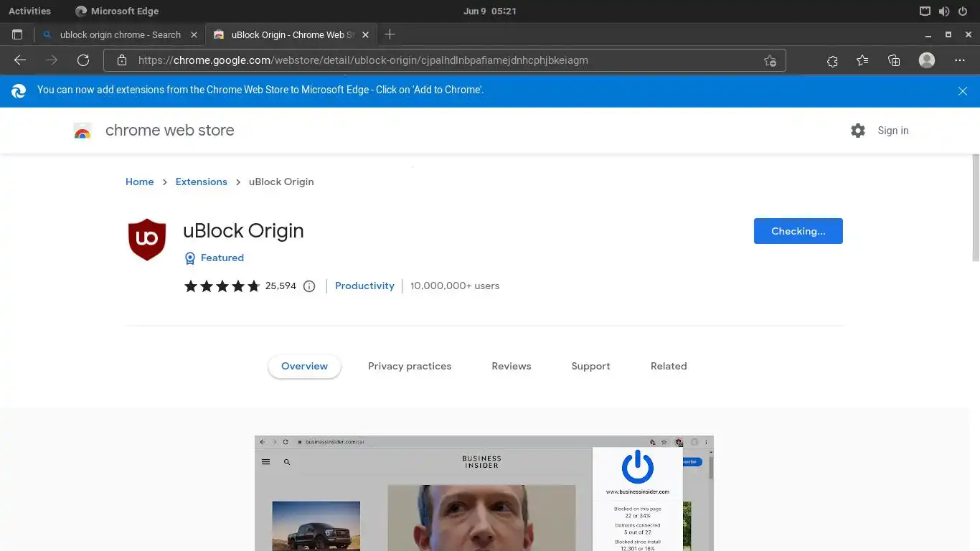Open Microsoft Edge app menu in top bar
Screen dimensions: 980x551
click(x=117, y=11)
